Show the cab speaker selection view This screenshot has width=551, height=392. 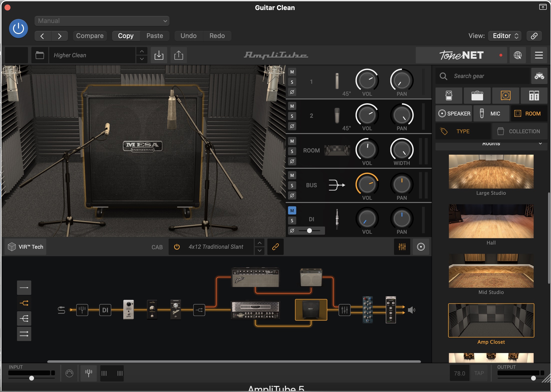(421, 247)
